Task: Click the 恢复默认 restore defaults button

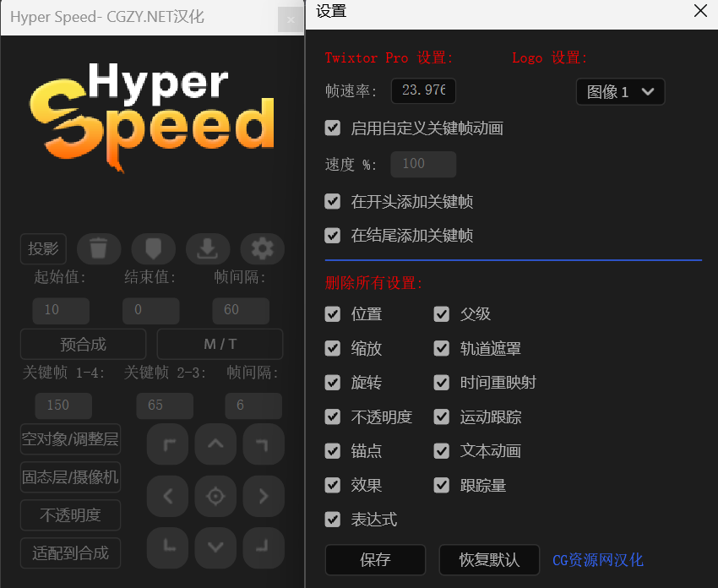Action: click(x=489, y=559)
